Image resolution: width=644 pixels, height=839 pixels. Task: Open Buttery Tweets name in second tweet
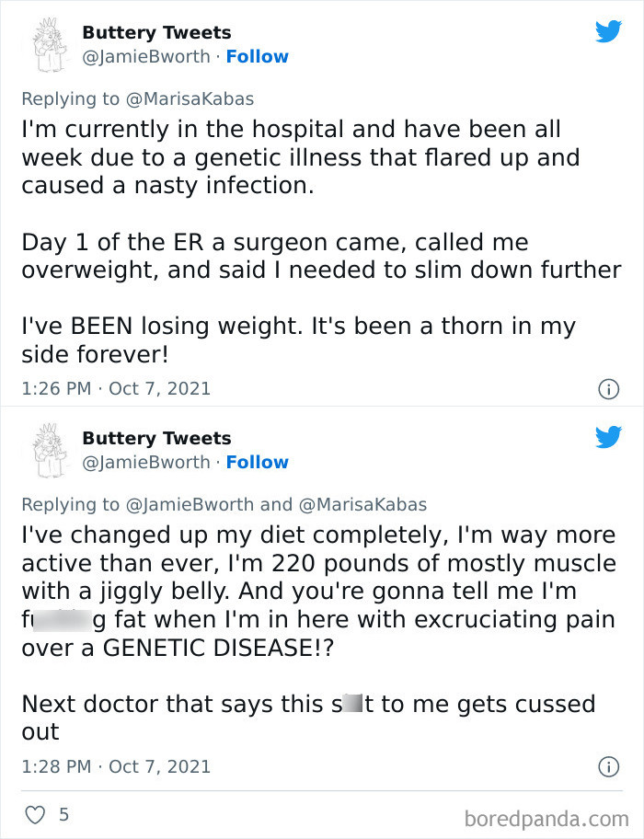click(156, 439)
